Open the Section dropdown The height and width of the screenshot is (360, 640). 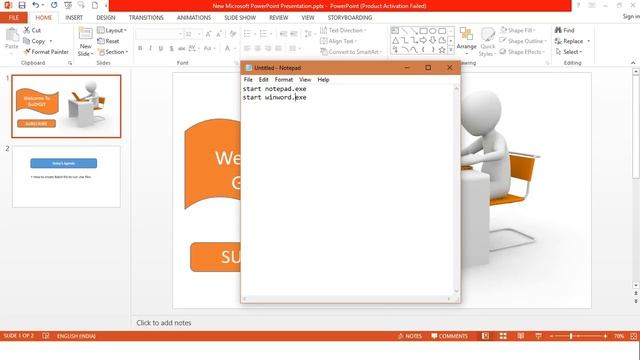click(113, 52)
